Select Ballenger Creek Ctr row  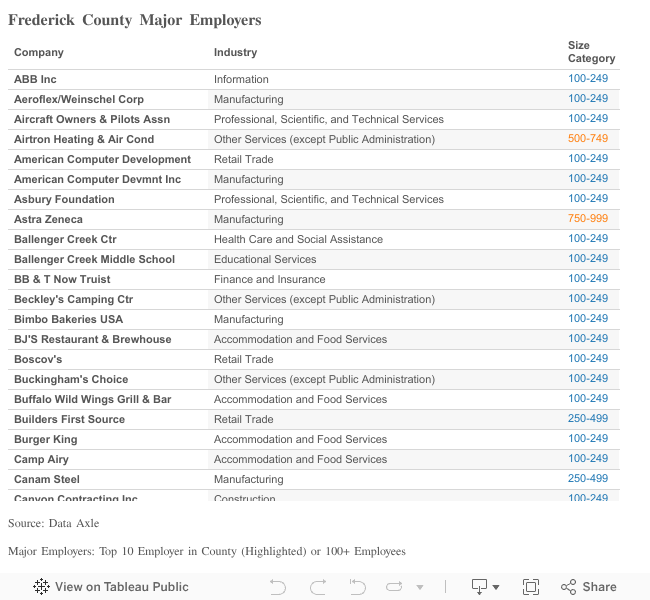[314, 239]
